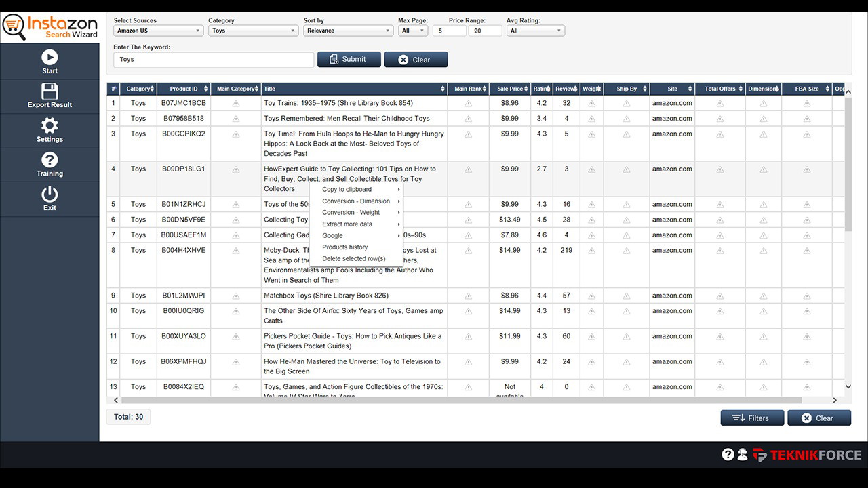Open the Select Sources dropdown
This screenshot has width=868, height=488.
(x=157, y=30)
